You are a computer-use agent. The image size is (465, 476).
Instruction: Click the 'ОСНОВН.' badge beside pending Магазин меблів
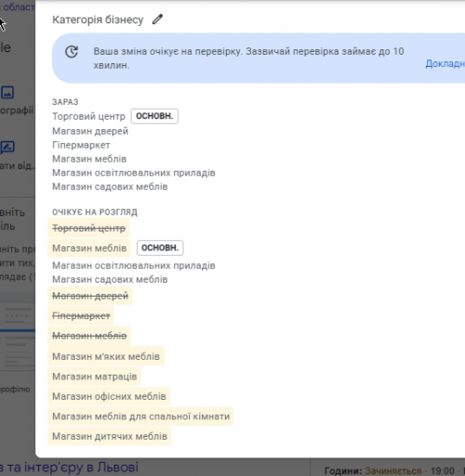click(x=160, y=248)
